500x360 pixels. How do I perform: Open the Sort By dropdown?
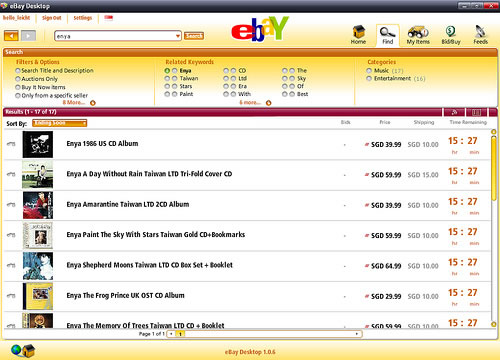click(60, 123)
